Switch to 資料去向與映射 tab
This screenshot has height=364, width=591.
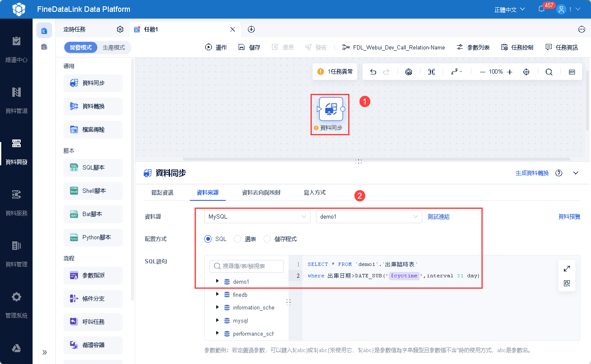tap(261, 192)
